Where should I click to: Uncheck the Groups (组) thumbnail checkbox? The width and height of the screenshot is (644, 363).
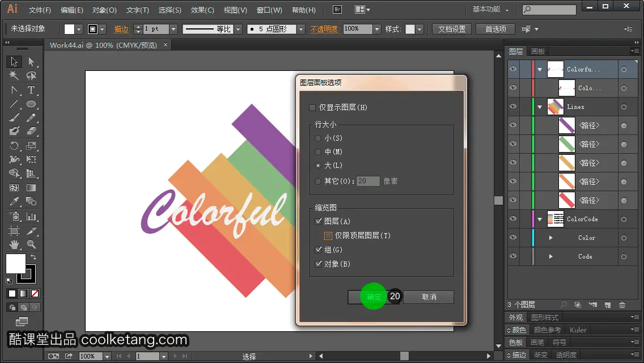[318, 250]
